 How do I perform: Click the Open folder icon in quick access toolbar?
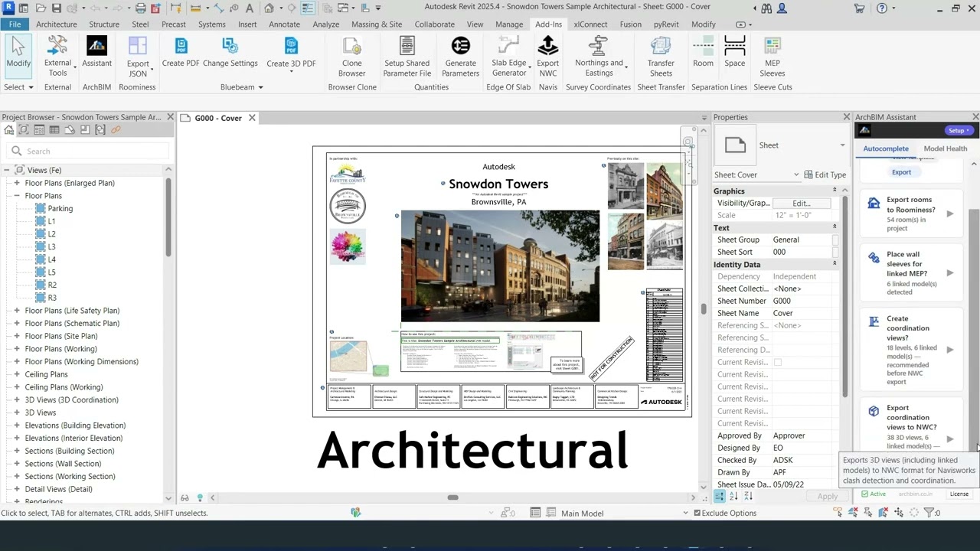pos(41,8)
